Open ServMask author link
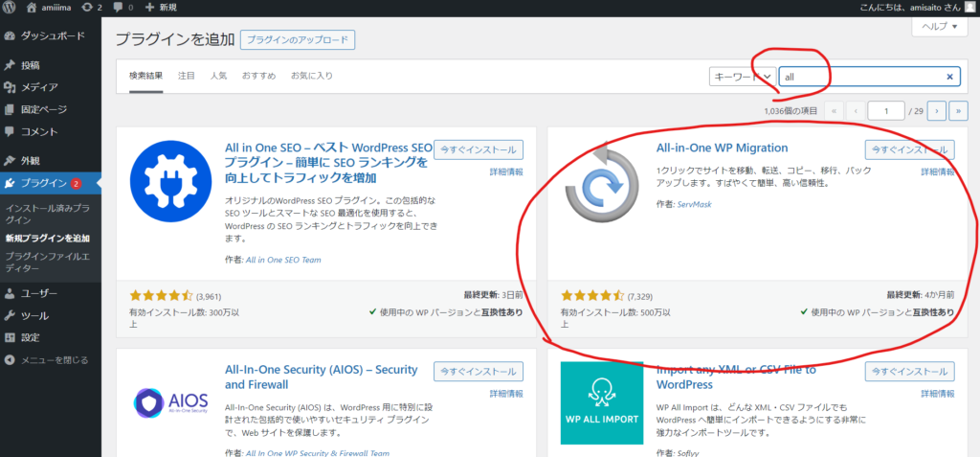 click(695, 204)
